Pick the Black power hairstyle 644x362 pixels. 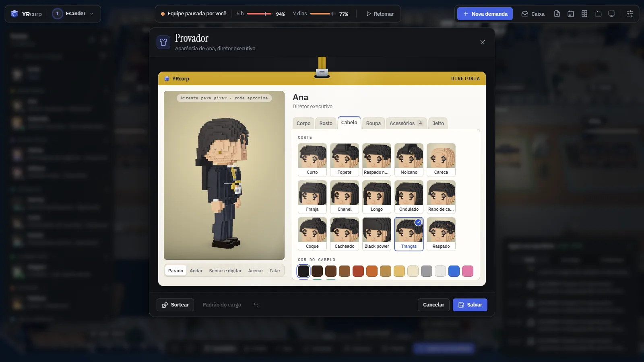click(x=377, y=234)
